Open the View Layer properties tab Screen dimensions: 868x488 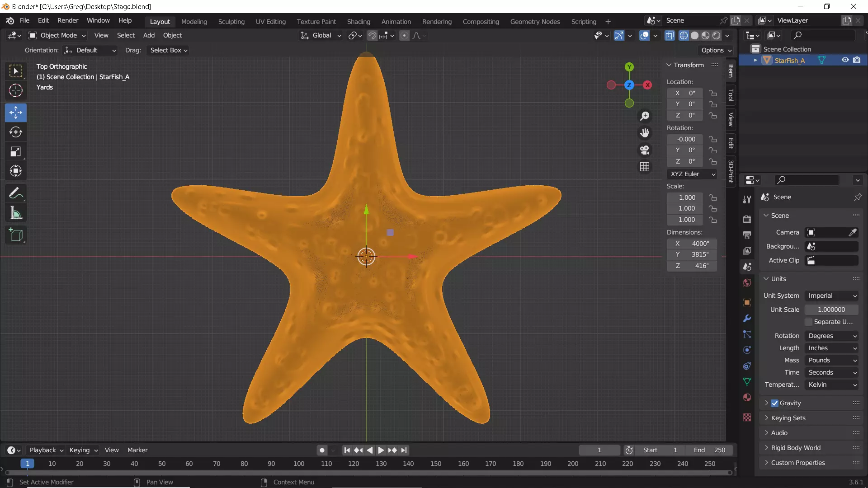[747, 251]
